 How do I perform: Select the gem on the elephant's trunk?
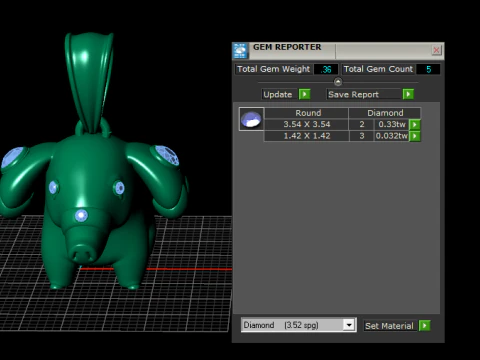[x=81, y=216]
